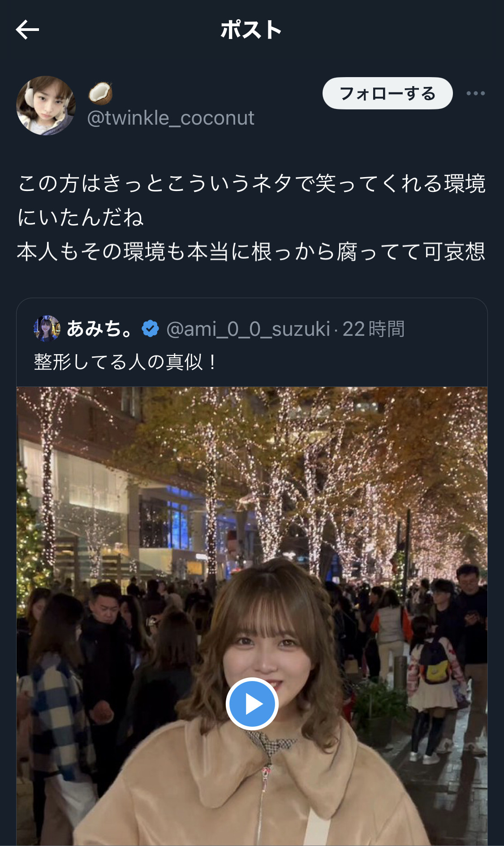Tap post line starting この方はきっと
This screenshot has width=504, height=846.
[x=252, y=183]
